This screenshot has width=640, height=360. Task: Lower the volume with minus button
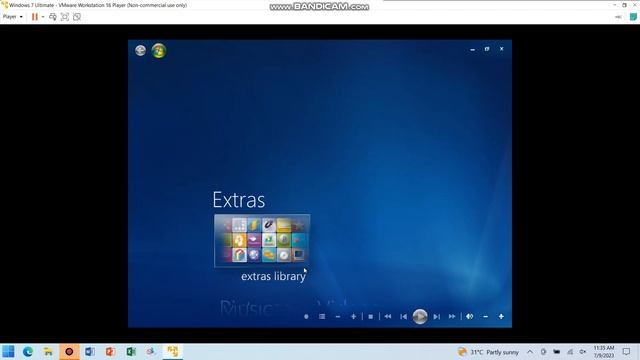pos(486,316)
